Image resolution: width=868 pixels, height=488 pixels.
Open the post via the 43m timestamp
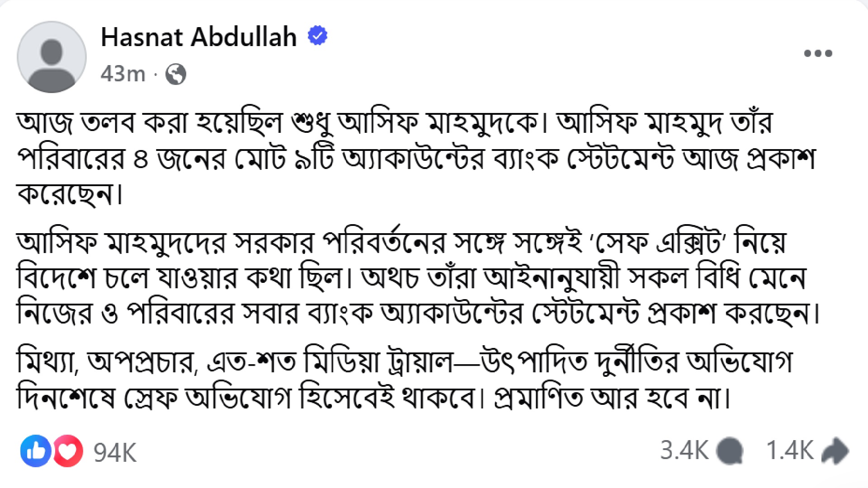tap(123, 74)
